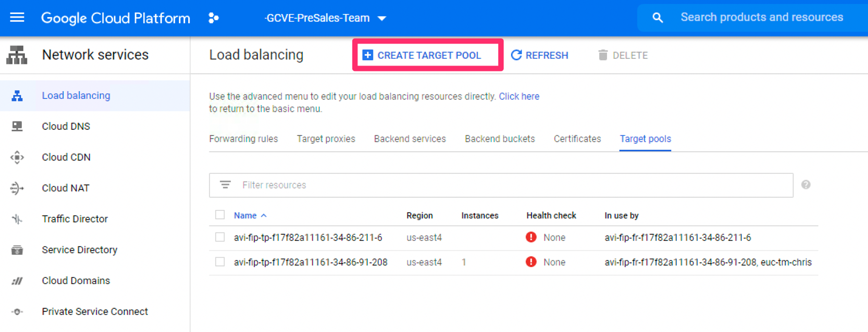This screenshot has height=332, width=868.
Task: Click the Network services heading
Action: 95,55
